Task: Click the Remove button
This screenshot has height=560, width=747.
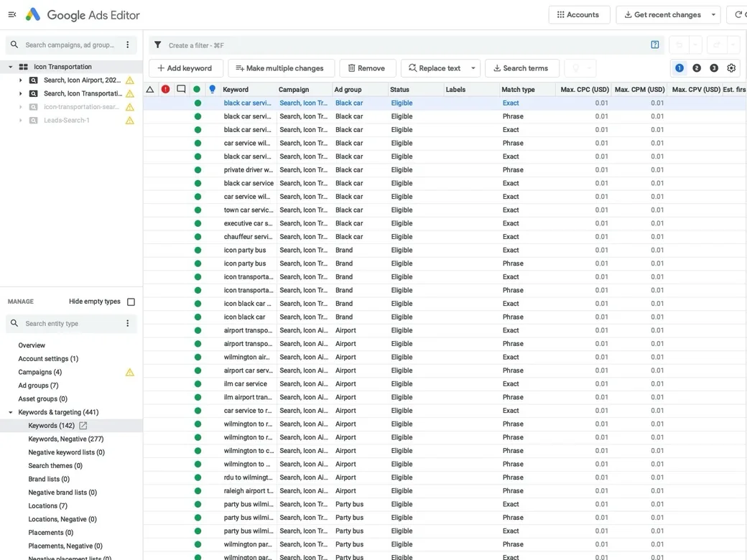Action: coord(368,68)
